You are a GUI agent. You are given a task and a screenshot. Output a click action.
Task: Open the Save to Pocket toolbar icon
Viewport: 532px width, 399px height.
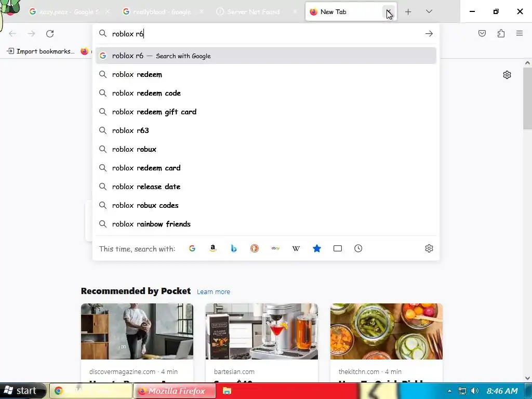pyautogui.click(x=482, y=33)
